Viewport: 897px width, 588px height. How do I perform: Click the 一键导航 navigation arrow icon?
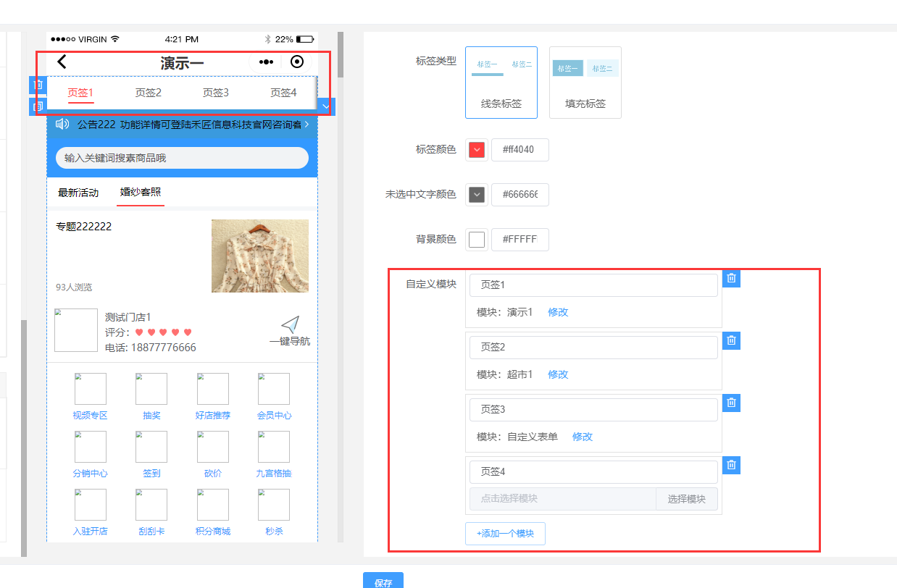290,324
